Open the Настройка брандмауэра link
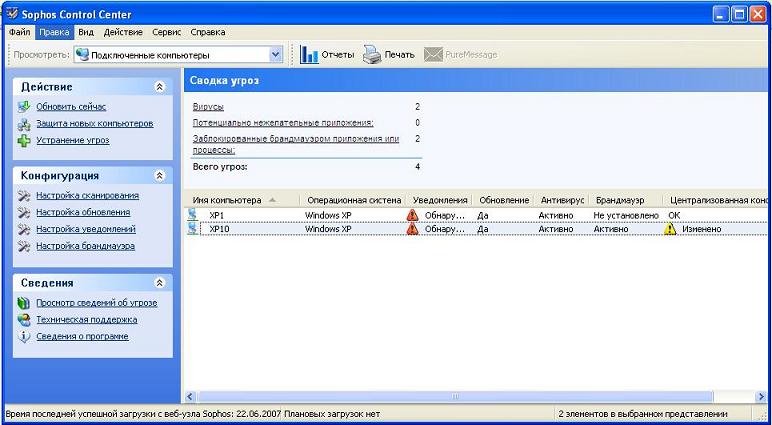 pyautogui.click(x=86, y=246)
